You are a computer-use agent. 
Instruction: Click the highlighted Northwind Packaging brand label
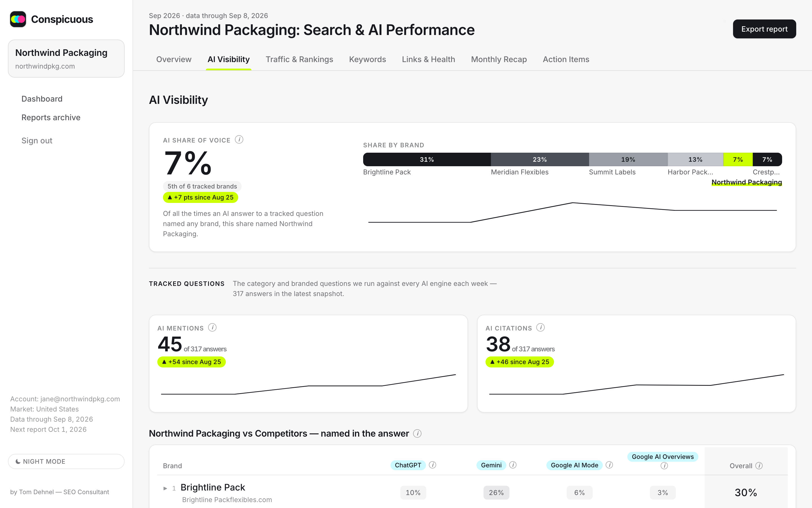pyautogui.click(x=747, y=182)
